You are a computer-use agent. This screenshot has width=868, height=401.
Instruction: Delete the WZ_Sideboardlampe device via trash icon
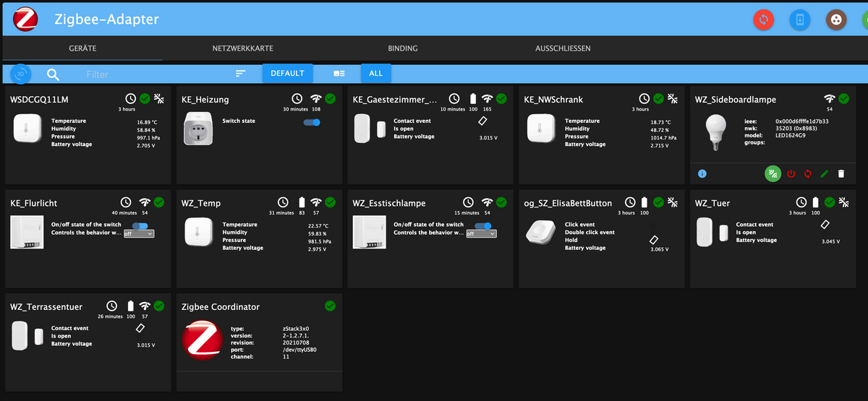point(841,173)
